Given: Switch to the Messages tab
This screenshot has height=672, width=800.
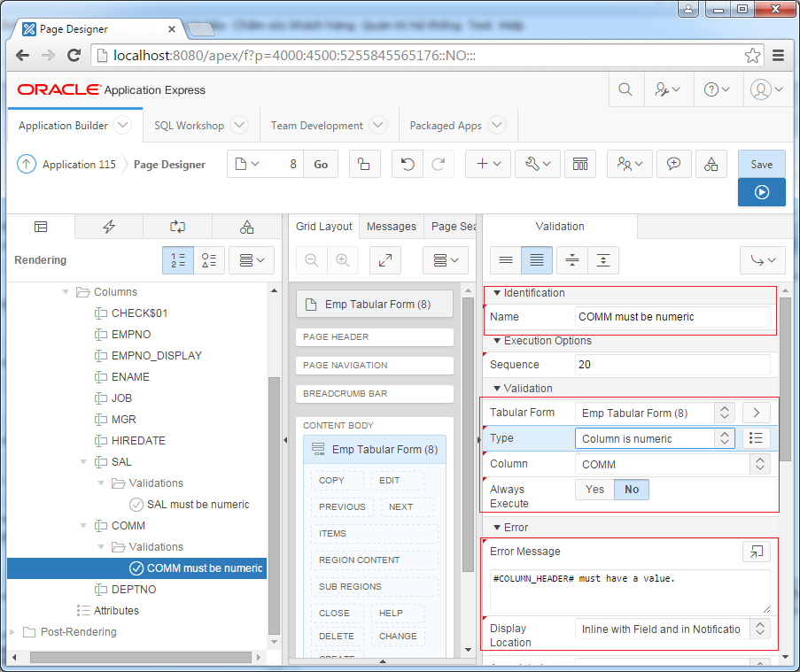Looking at the screenshot, I should tap(392, 227).
